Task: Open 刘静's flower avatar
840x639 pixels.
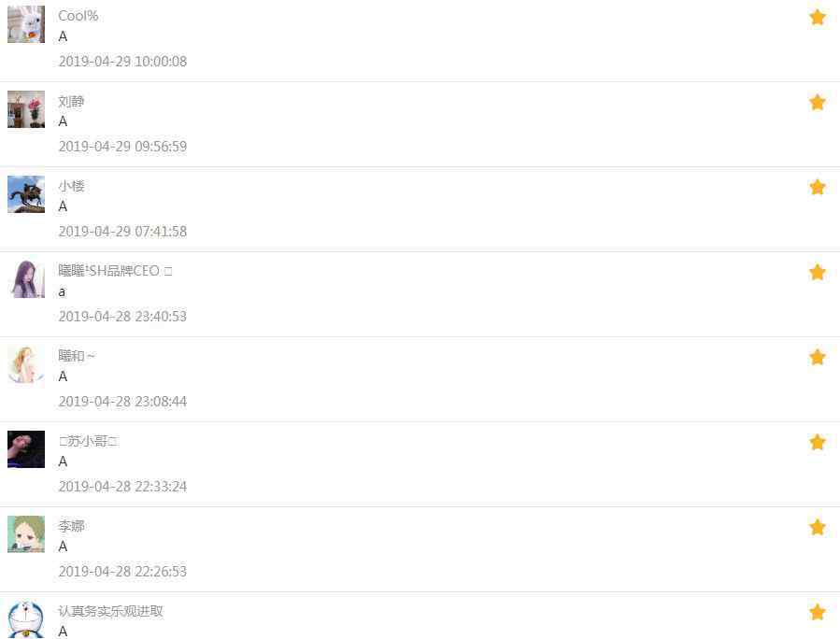Action: click(26, 109)
